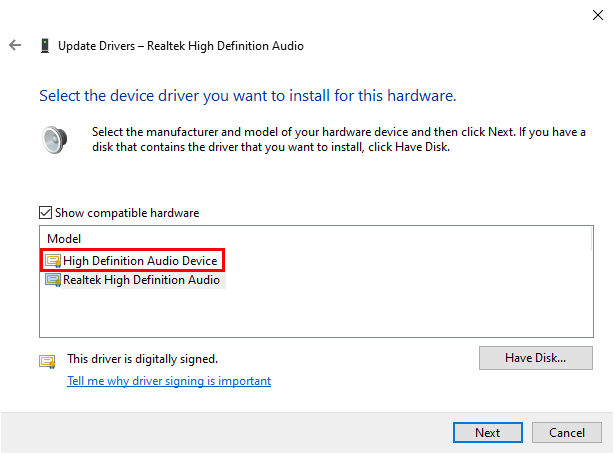Click the Model column header
614x454 pixels.
pos(64,239)
